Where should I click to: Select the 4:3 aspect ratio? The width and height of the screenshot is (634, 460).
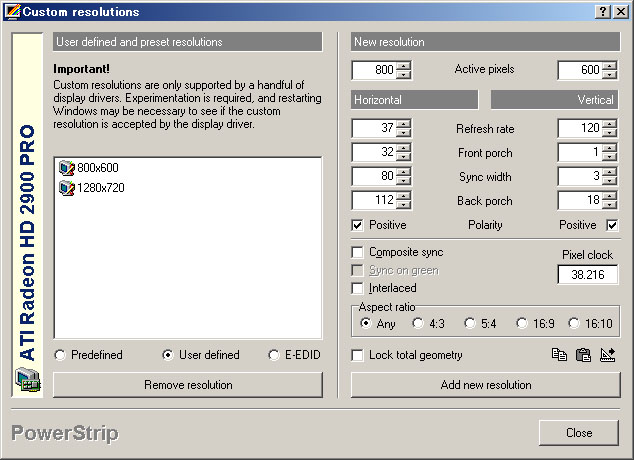(x=418, y=323)
